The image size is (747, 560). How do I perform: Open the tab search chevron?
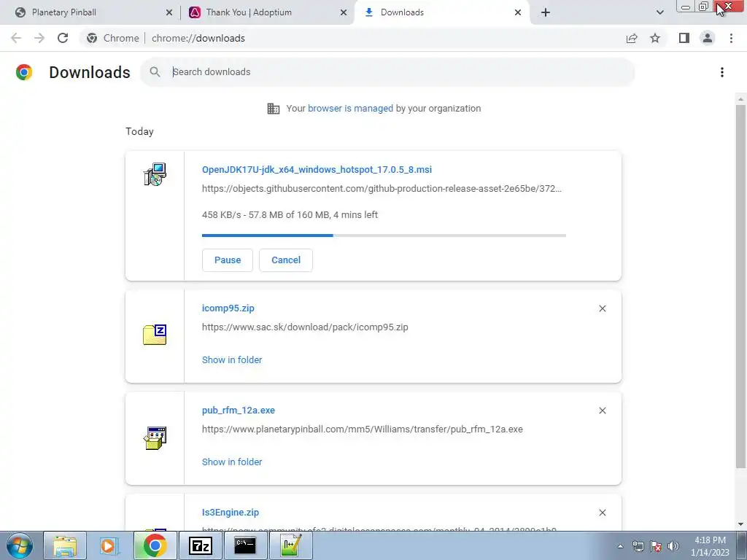[x=659, y=12]
